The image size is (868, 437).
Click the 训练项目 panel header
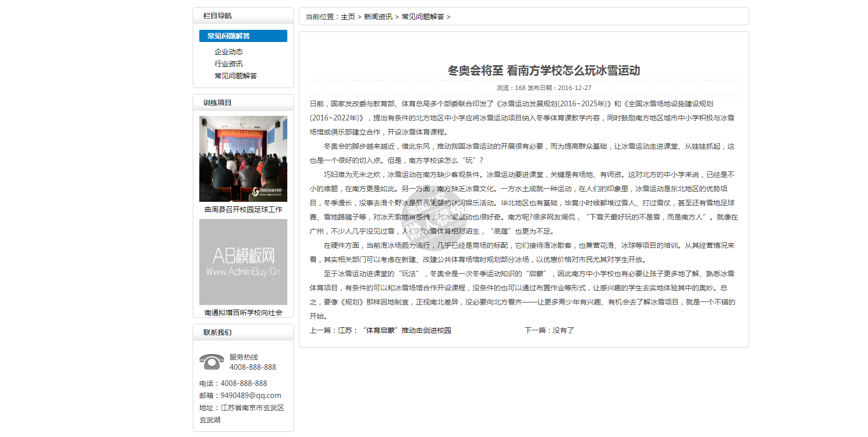(x=218, y=103)
